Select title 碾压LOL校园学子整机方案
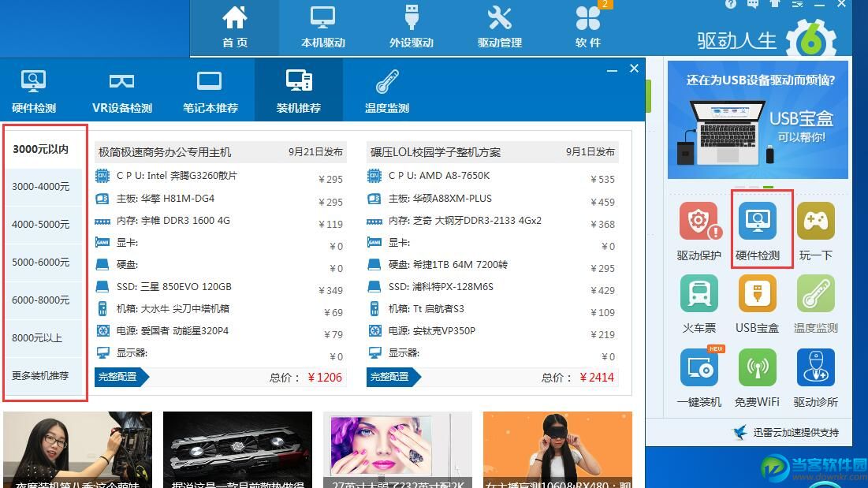Viewport: 868px width, 488px height. click(435, 152)
